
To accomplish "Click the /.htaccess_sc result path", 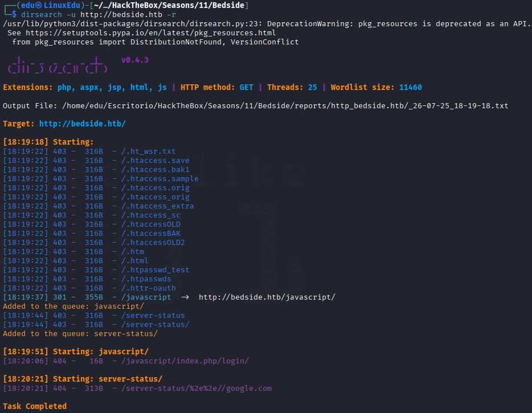I will tap(151, 215).
